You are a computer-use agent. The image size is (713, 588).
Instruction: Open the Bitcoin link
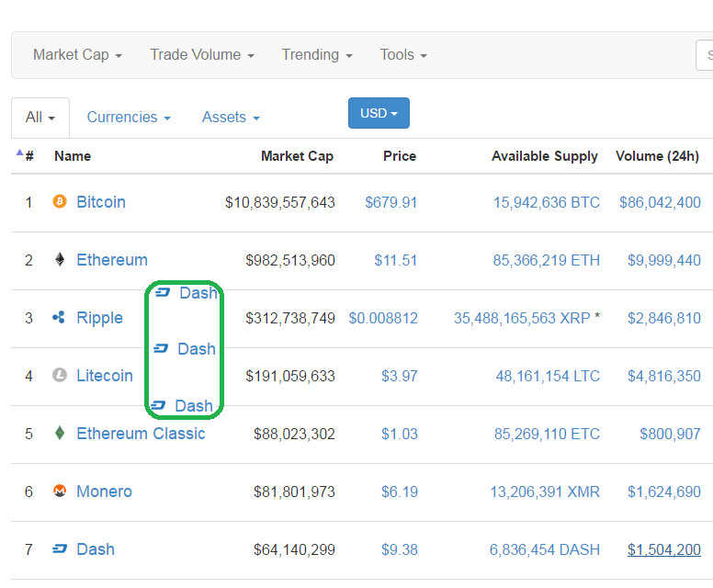pyautogui.click(x=101, y=202)
